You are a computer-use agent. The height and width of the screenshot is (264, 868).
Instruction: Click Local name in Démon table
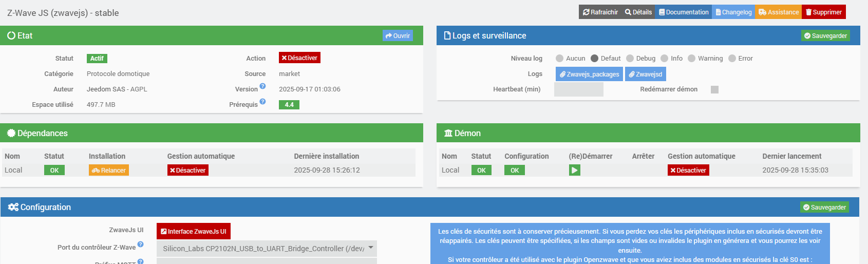pos(450,170)
